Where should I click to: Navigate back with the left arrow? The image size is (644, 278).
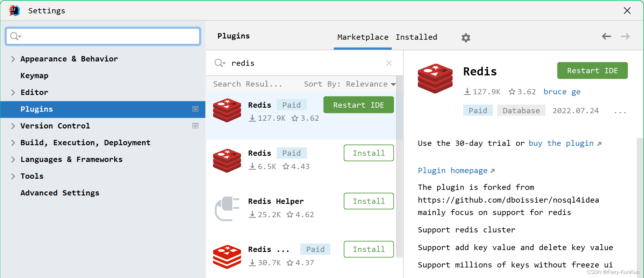tap(606, 36)
